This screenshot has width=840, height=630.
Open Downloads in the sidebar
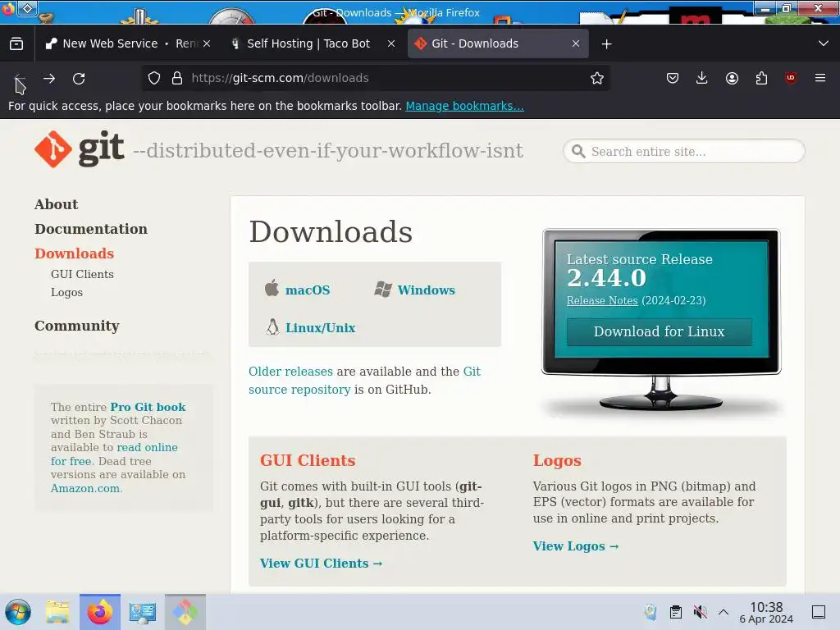74,253
